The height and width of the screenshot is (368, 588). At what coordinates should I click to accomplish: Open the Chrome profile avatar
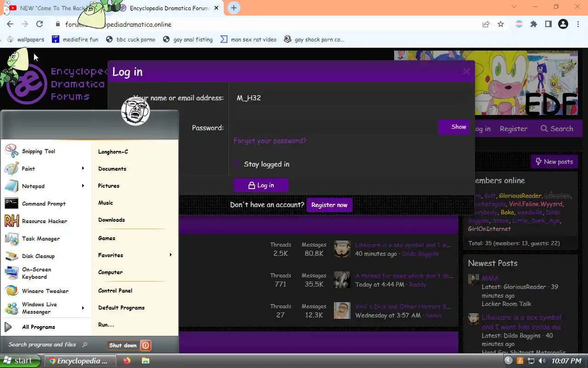point(563,24)
